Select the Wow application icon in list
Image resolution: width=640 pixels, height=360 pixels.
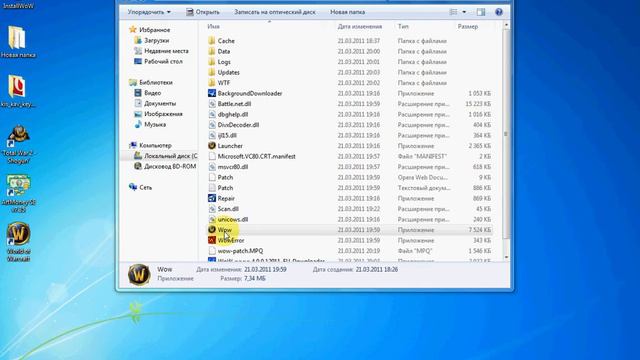[211, 230]
